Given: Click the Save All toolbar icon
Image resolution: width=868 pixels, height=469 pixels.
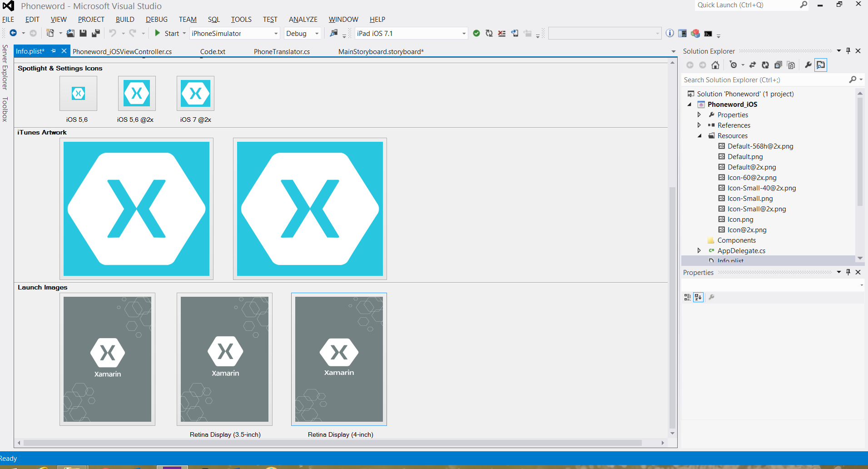Looking at the screenshot, I should 96,33.
